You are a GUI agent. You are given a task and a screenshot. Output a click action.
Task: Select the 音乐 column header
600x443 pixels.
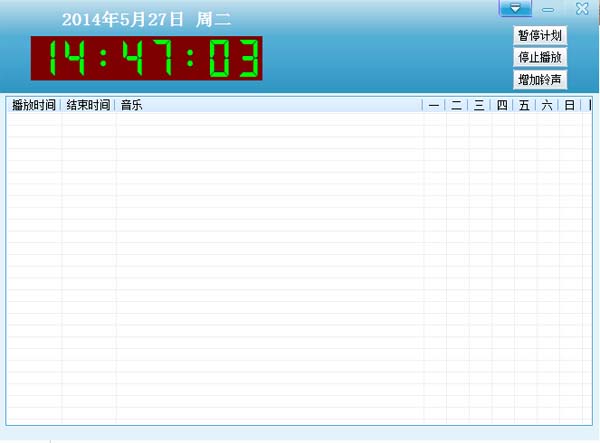point(269,105)
